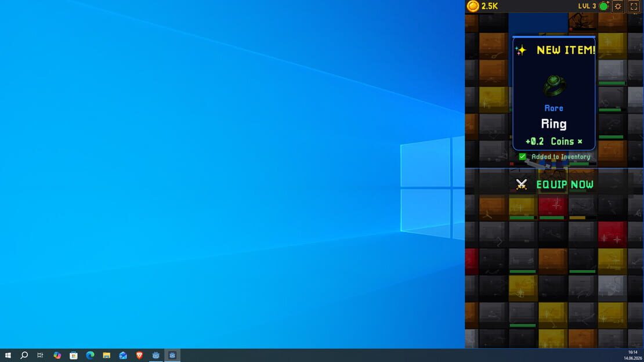
Task: Click the crossed swords equip icon
Action: click(x=522, y=184)
